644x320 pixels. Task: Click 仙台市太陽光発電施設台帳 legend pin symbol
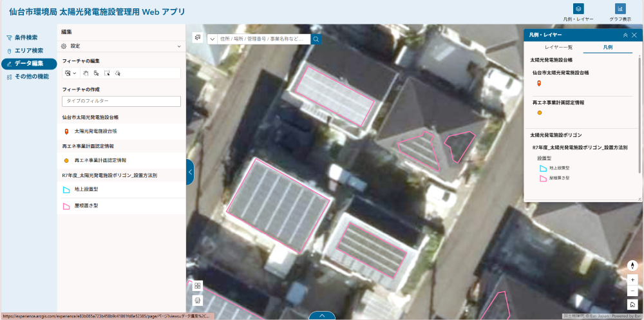(539, 84)
